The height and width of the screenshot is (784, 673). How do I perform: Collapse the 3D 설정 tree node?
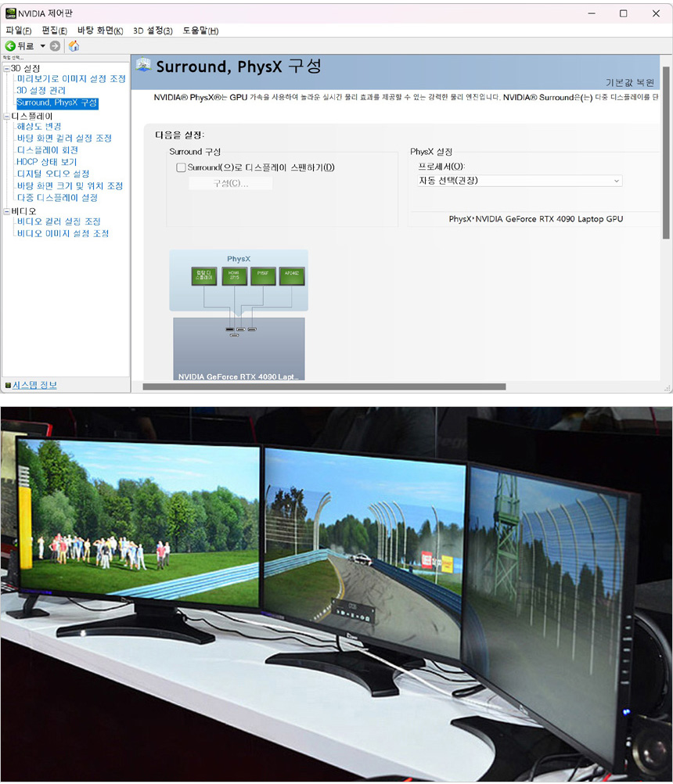click(x=7, y=69)
